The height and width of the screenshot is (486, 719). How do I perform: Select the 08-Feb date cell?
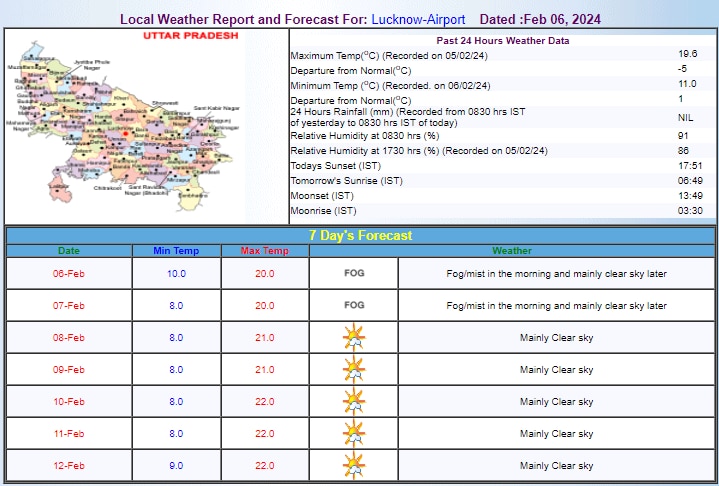click(69, 338)
